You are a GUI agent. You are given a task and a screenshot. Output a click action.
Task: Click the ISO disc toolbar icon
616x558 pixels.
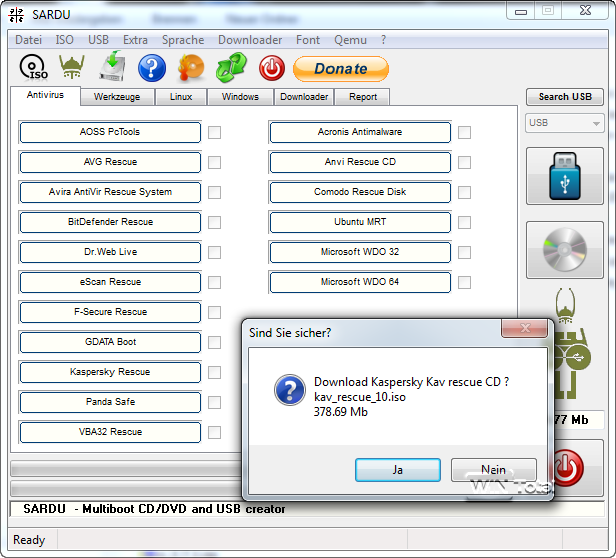coord(33,68)
